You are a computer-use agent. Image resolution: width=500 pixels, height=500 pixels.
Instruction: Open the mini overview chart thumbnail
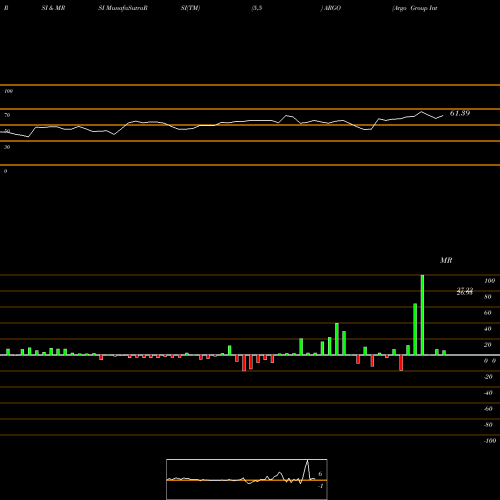[x=247, y=479]
